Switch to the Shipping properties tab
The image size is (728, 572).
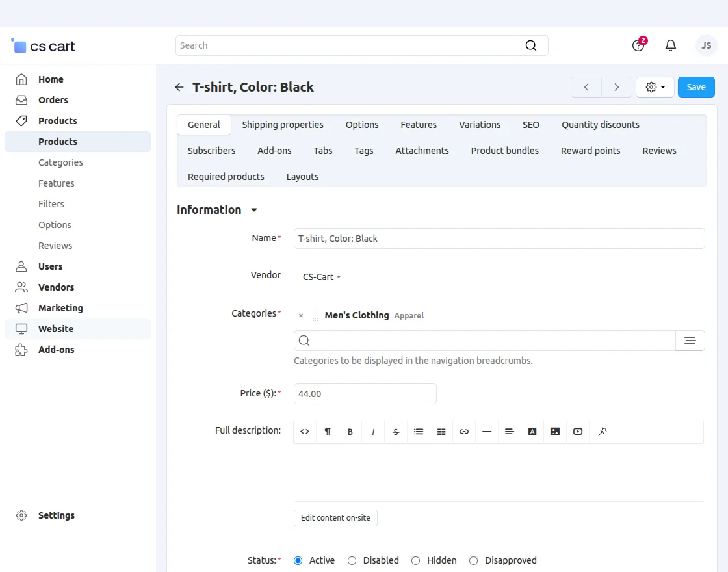point(283,125)
